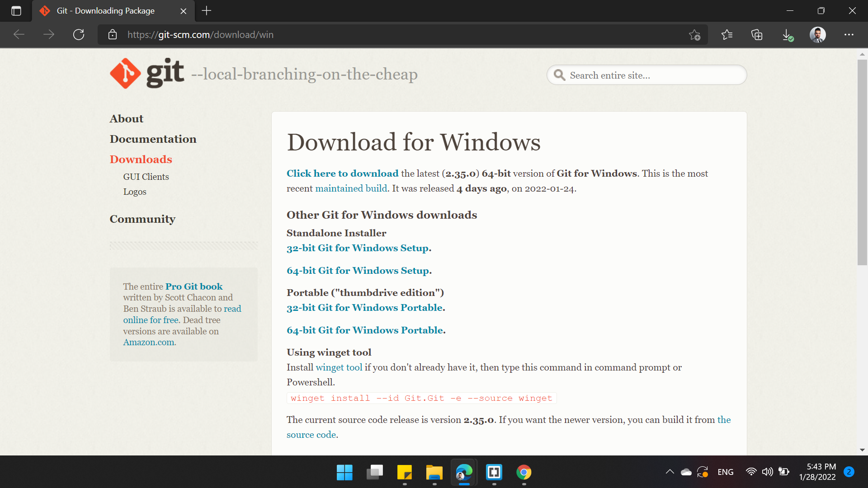The image size is (868, 488).
Task: Open the Community section
Action: 142,219
